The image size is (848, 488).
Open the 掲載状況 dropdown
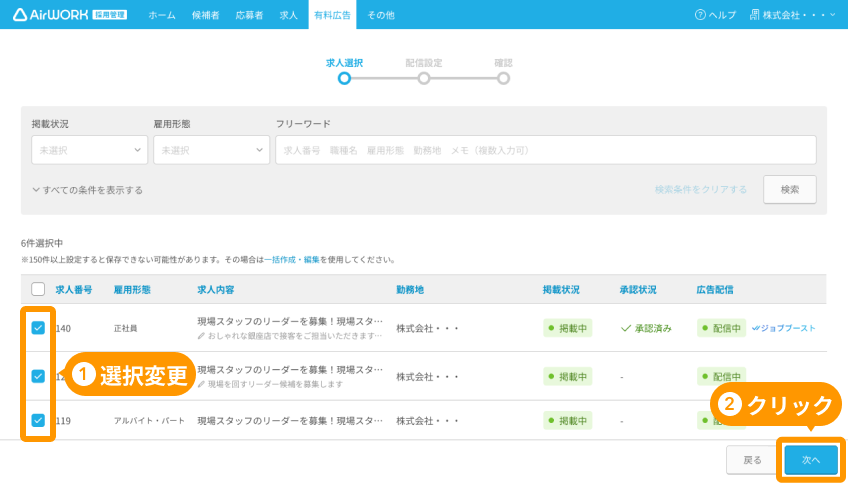(89, 150)
